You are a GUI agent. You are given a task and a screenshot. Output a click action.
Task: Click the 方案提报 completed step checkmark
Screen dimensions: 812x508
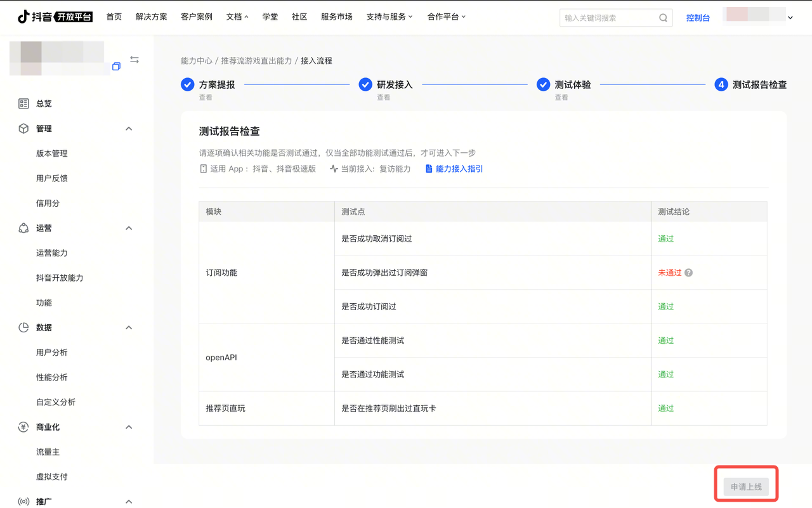[187, 84]
